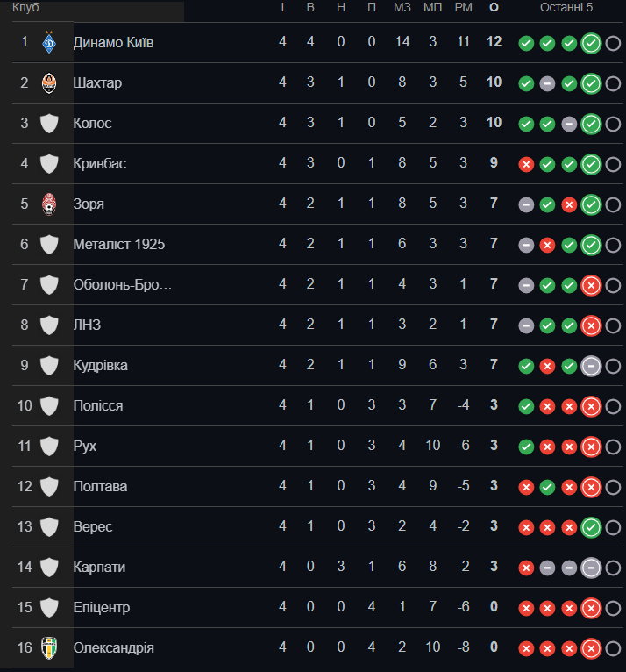Viewport: 626px width, 672px height.
Task: Click Колос placeholder shield icon
Action: click(x=49, y=124)
